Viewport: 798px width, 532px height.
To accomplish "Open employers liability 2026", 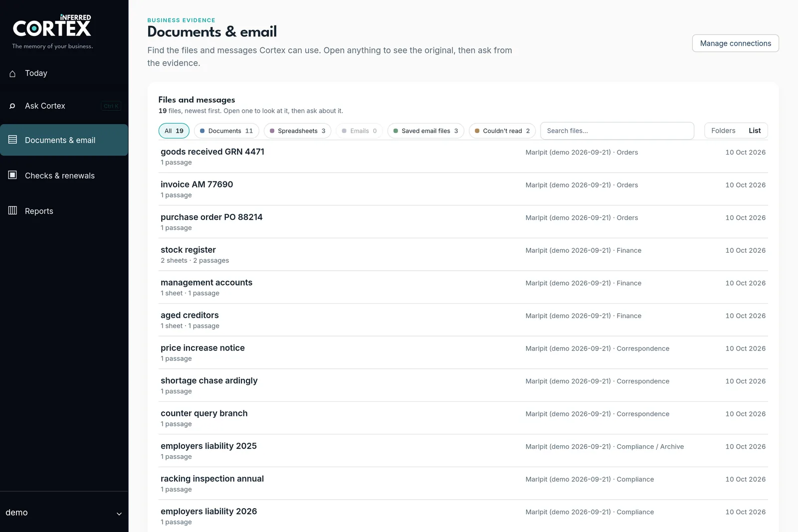I will [463, 516].
